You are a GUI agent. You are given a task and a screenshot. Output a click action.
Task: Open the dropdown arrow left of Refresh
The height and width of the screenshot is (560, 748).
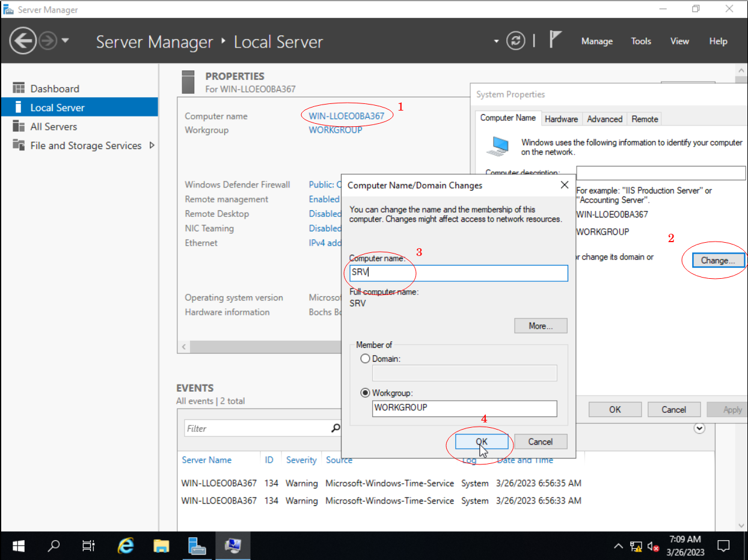[x=497, y=41]
